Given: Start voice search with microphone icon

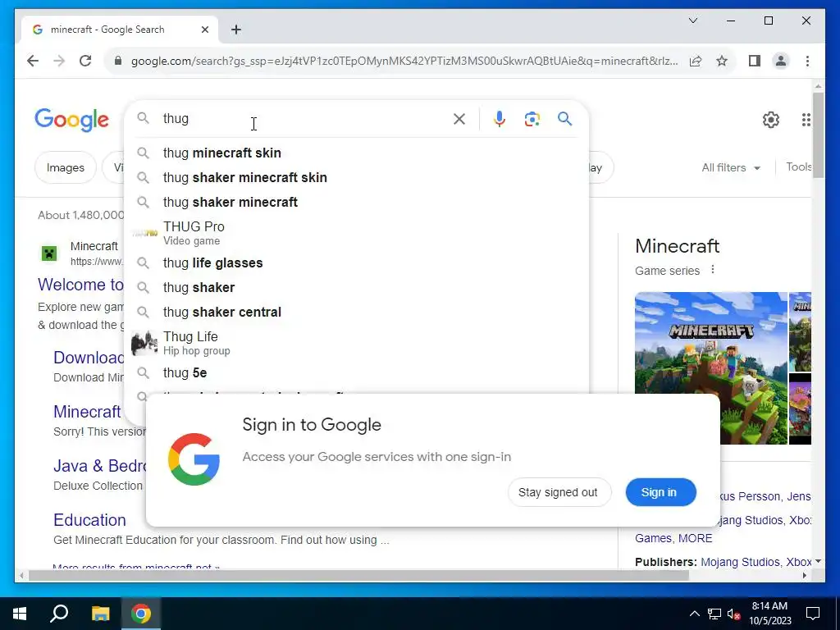Looking at the screenshot, I should coord(500,119).
